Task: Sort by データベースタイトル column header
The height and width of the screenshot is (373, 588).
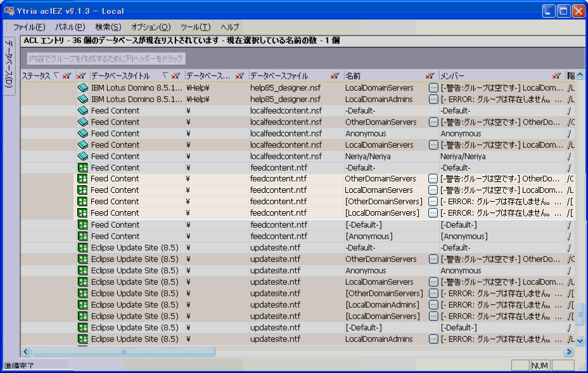Action: (x=120, y=76)
